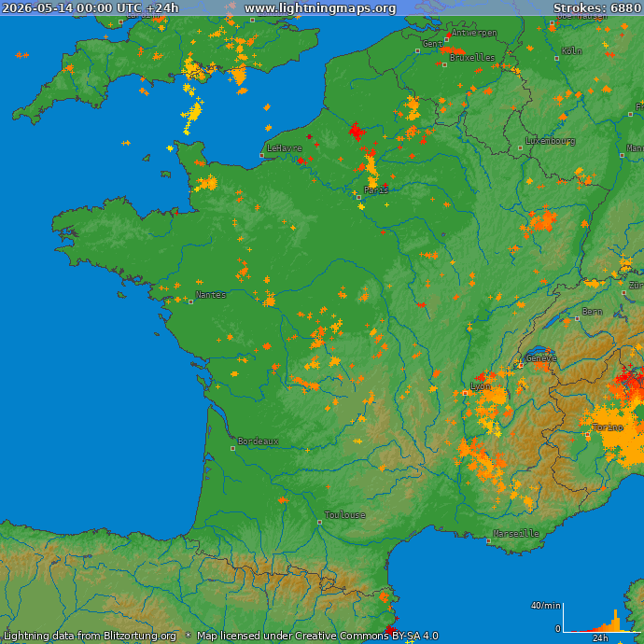Click the Bordeaux city marker square

(x=233, y=449)
